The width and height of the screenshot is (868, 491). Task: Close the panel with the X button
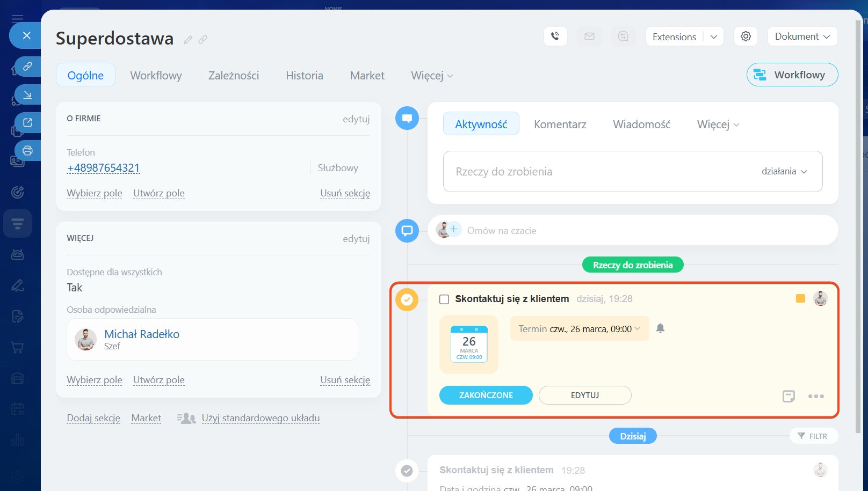coord(26,35)
